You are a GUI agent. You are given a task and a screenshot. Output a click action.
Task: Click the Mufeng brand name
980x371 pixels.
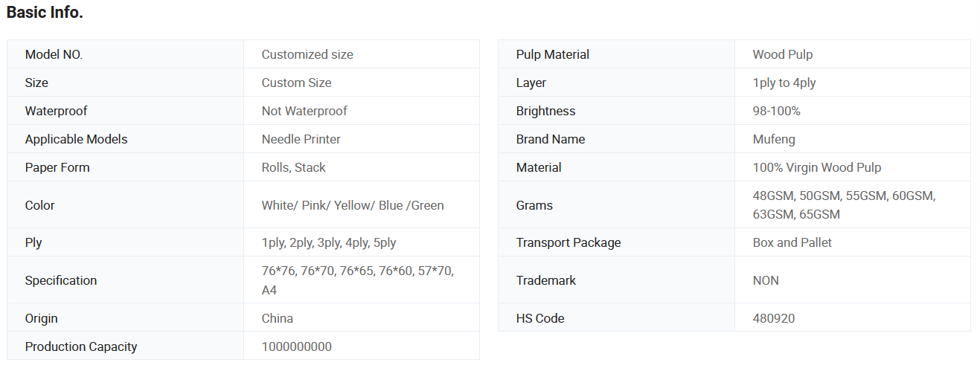(774, 139)
